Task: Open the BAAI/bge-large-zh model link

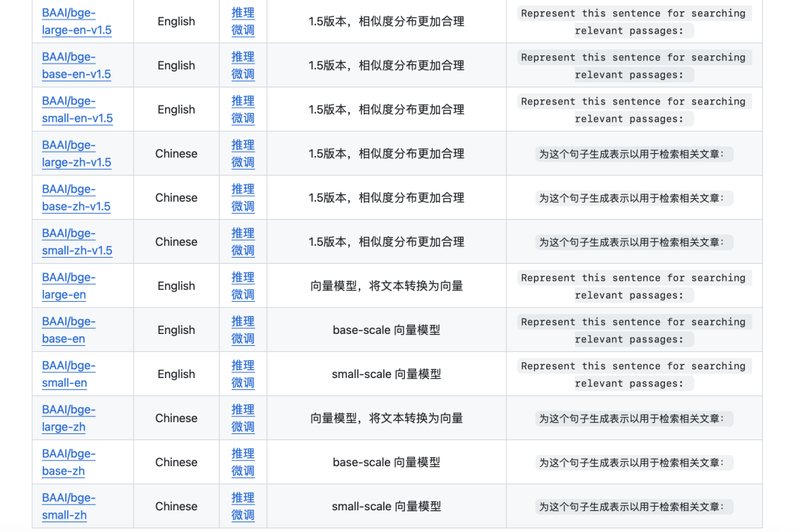Action: [69, 418]
